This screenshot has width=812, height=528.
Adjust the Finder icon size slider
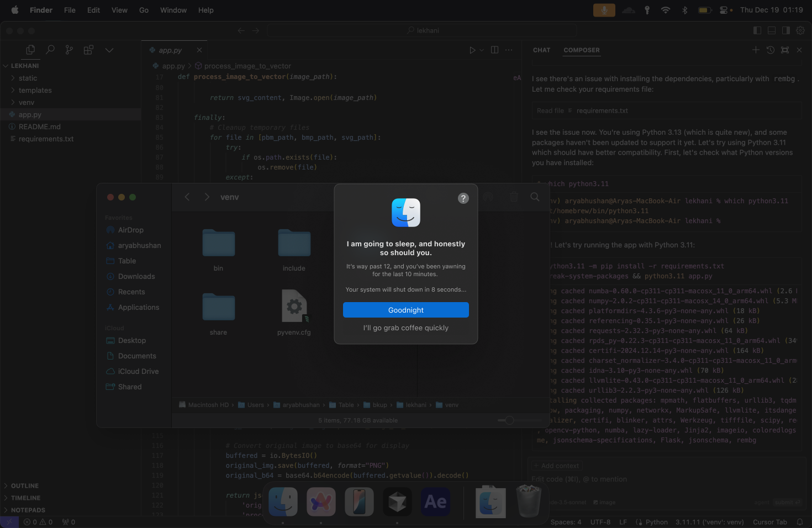[x=510, y=420]
